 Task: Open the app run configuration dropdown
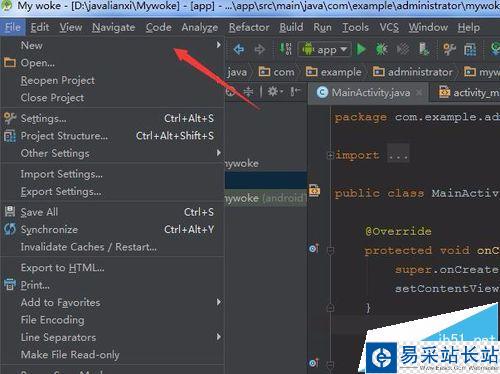click(325, 50)
